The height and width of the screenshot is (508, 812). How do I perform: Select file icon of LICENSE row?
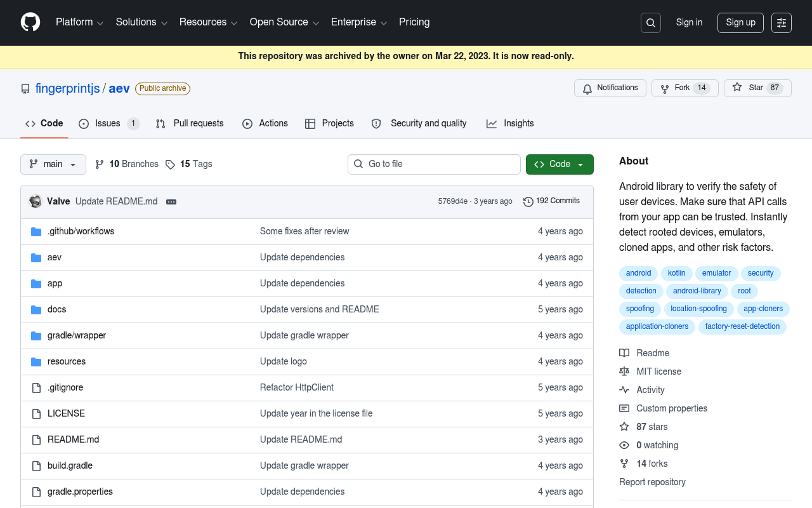click(36, 414)
